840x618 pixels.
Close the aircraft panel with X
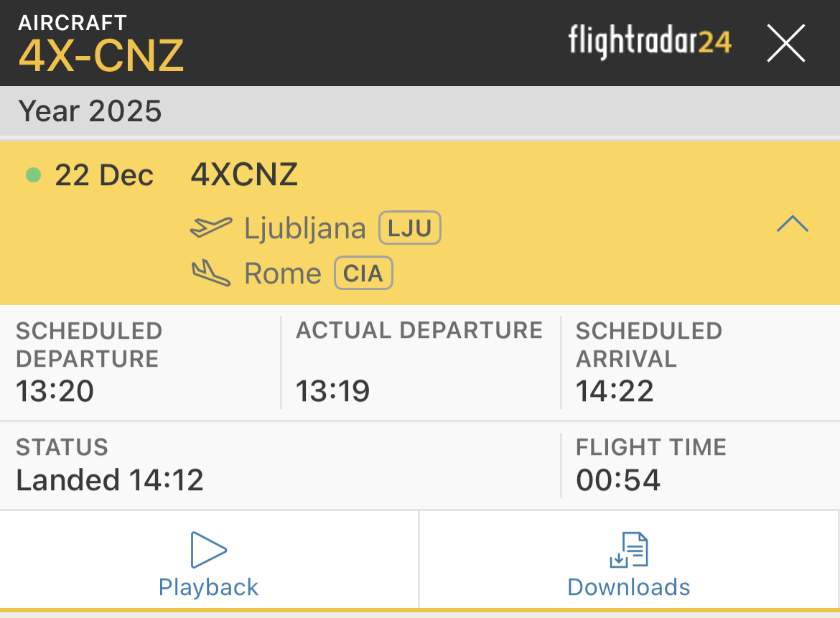click(x=786, y=43)
